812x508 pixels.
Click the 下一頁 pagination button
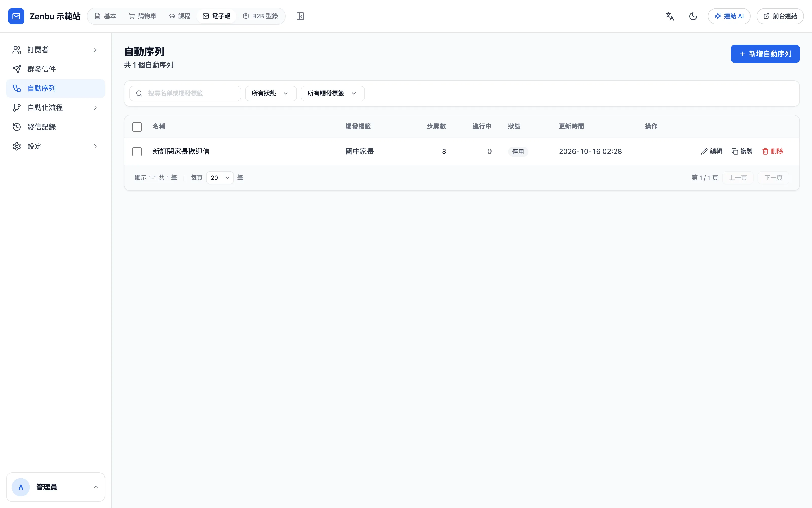tap(773, 178)
